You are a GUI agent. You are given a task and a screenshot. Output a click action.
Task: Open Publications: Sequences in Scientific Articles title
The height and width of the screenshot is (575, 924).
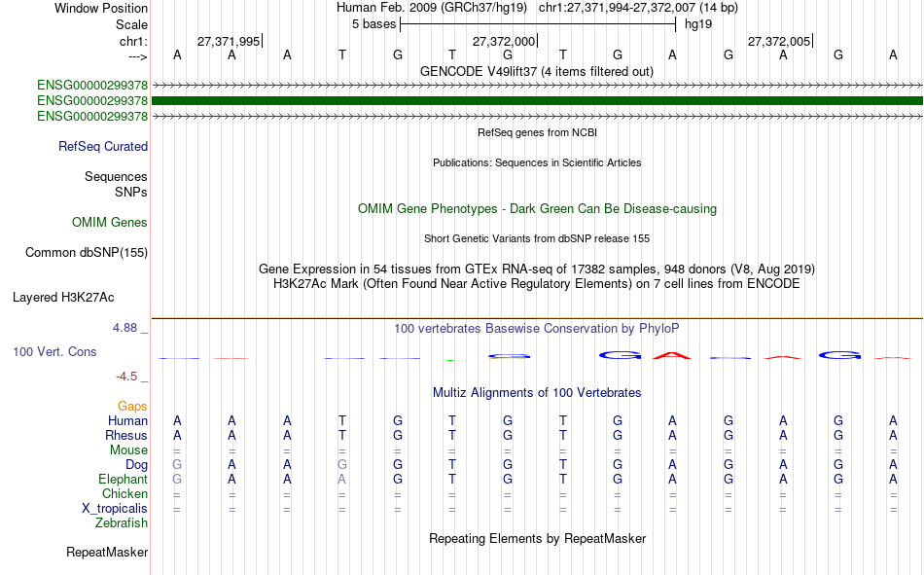pyautogui.click(x=537, y=162)
